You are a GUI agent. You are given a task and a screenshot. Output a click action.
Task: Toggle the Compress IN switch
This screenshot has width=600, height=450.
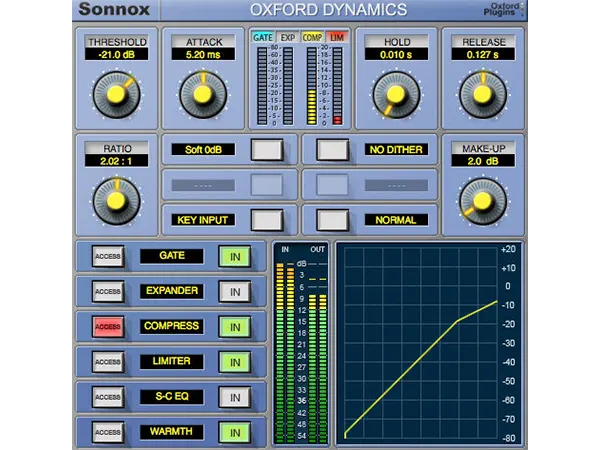point(235,327)
